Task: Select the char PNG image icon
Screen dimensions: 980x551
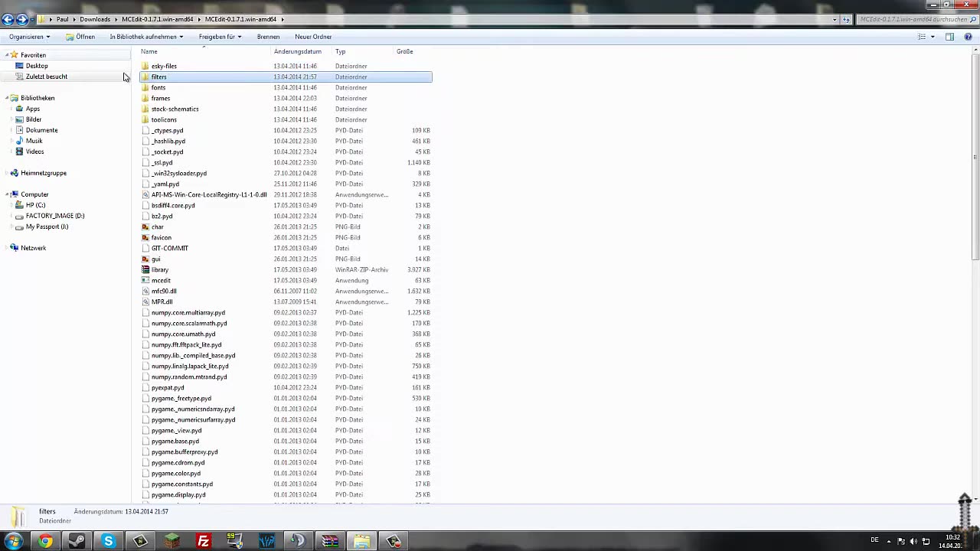Action: click(145, 227)
